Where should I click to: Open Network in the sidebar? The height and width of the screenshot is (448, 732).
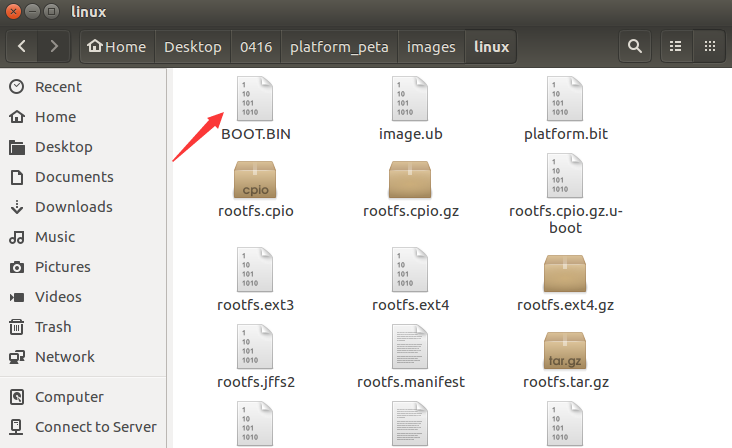[83, 357]
